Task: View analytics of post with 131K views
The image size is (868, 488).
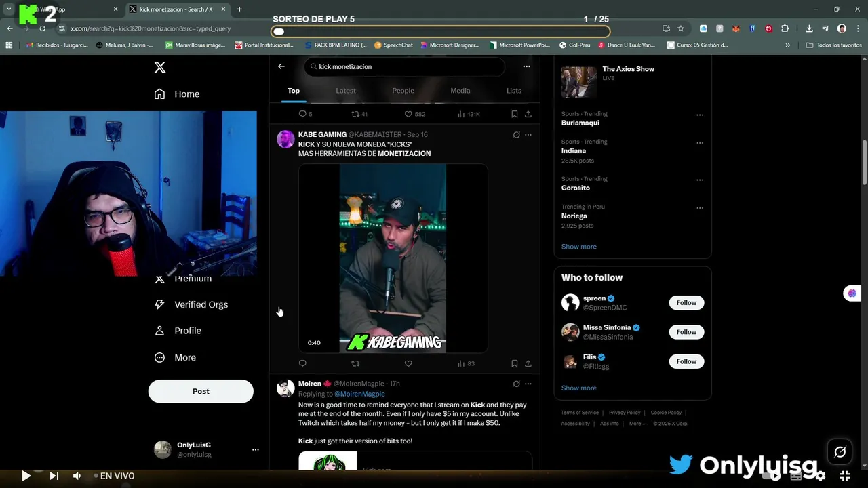Action: click(x=469, y=114)
